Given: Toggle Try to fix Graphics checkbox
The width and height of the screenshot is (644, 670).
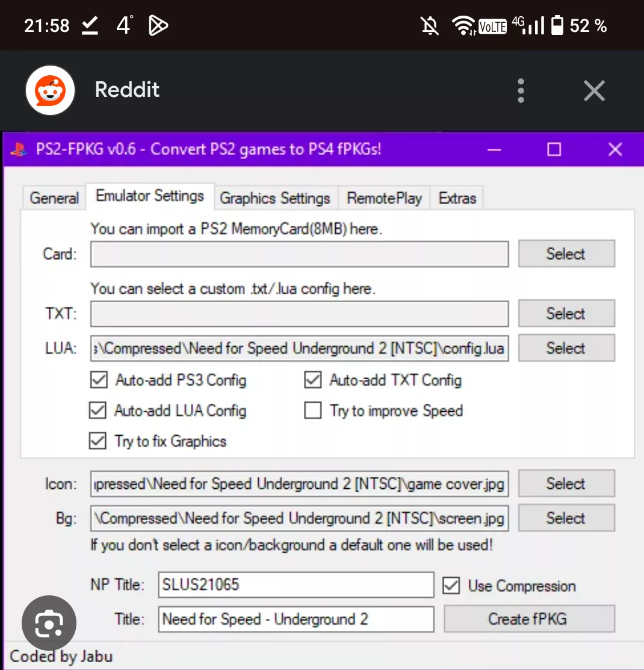Looking at the screenshot, I should 98,441.
